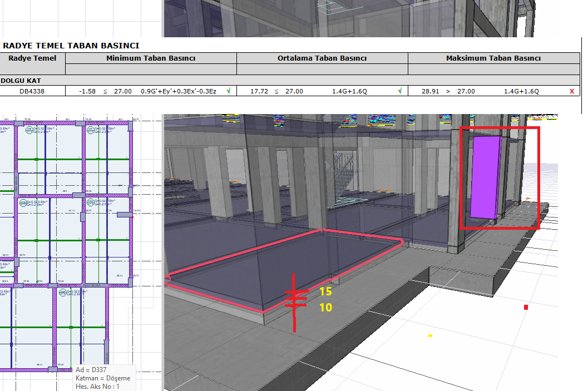The width and height of the screenshot is (588, 391).
Task: Click the small red marker on the ground
Action: (x=526, y=307)
